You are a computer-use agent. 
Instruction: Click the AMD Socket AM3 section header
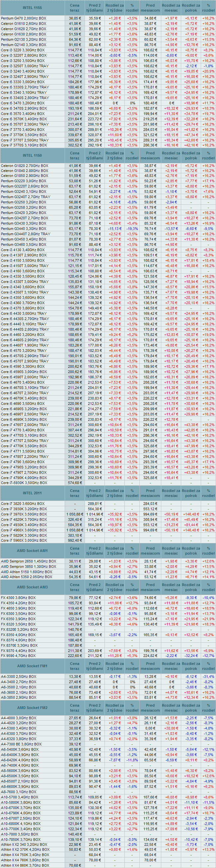[33, 587]
